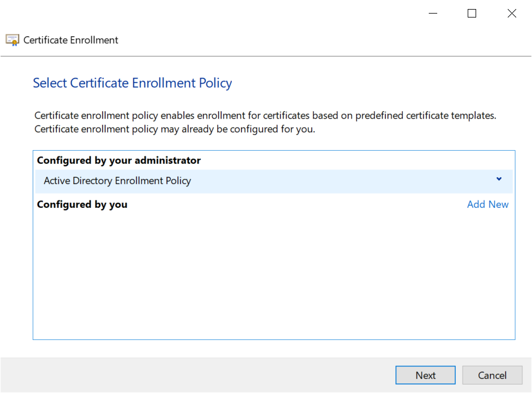Screen dimensions: 532x393
Task: Click the Add New policy link
Action: tap(487, 204)
